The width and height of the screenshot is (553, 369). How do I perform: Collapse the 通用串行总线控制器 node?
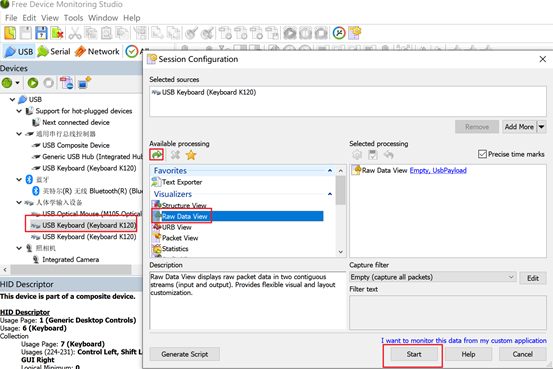[19, 134]
